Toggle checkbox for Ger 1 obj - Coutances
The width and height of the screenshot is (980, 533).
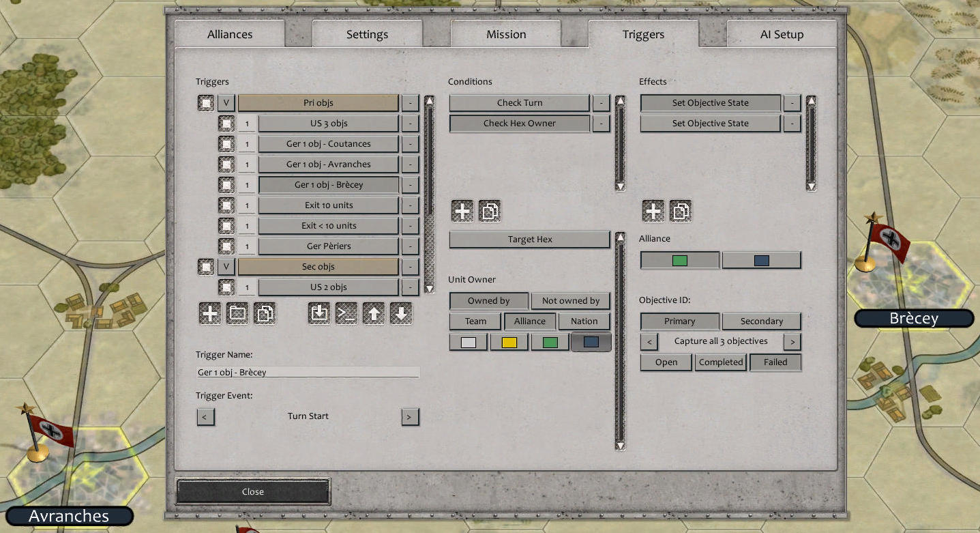point(226,144)
